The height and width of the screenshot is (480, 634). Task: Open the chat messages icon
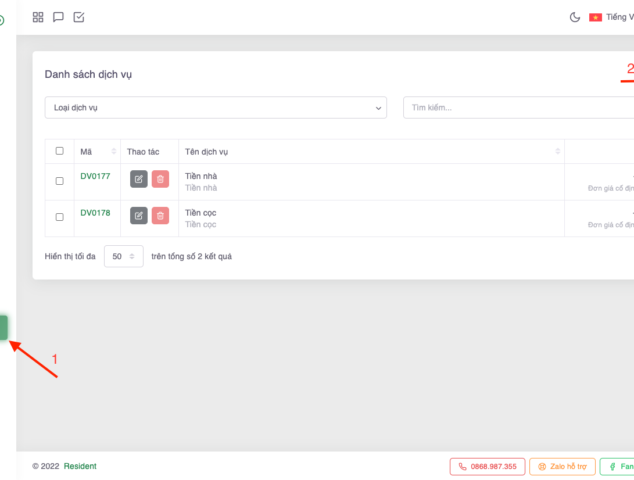coord(58,17)
